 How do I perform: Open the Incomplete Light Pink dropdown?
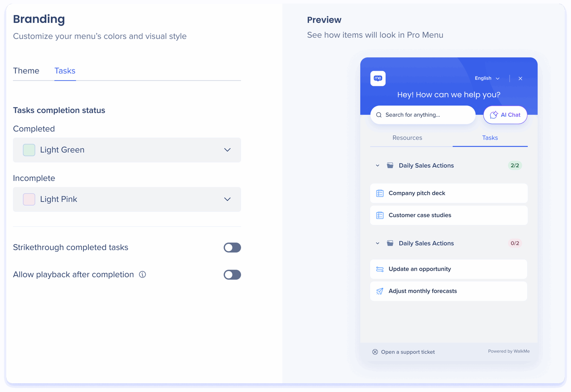pyautogui.click(x=127, y=199)
